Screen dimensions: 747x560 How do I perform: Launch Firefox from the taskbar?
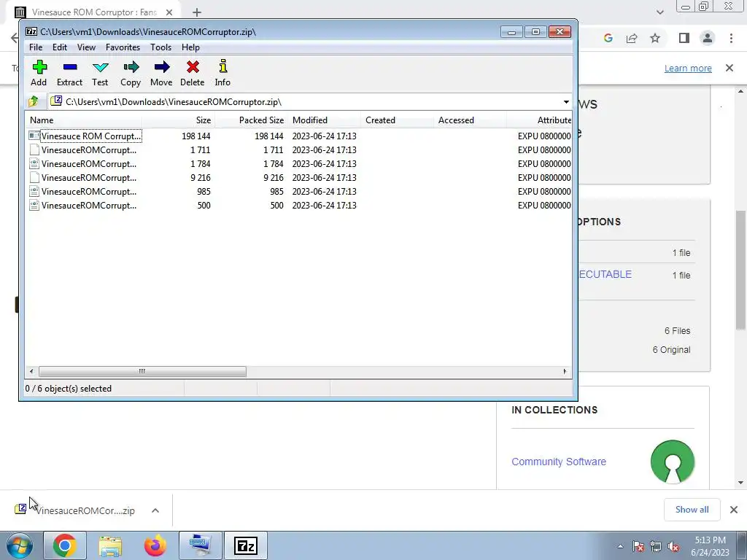coord(155,545)
